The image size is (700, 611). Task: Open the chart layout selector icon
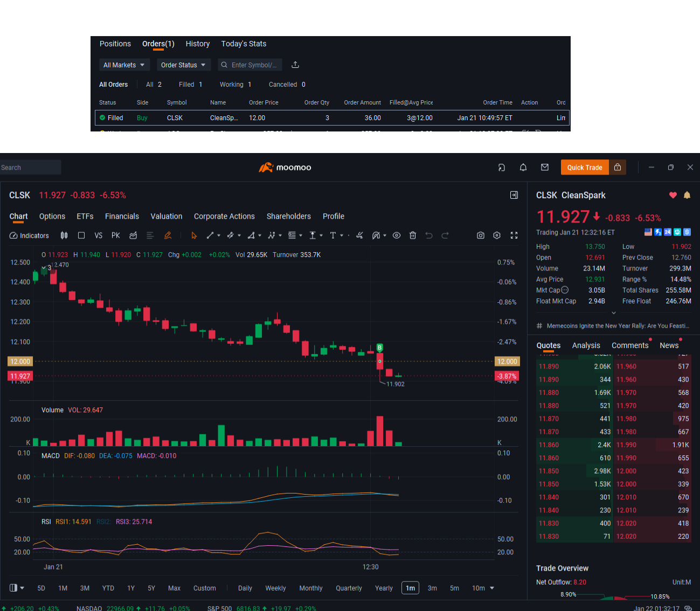click(x=13, y=588)
